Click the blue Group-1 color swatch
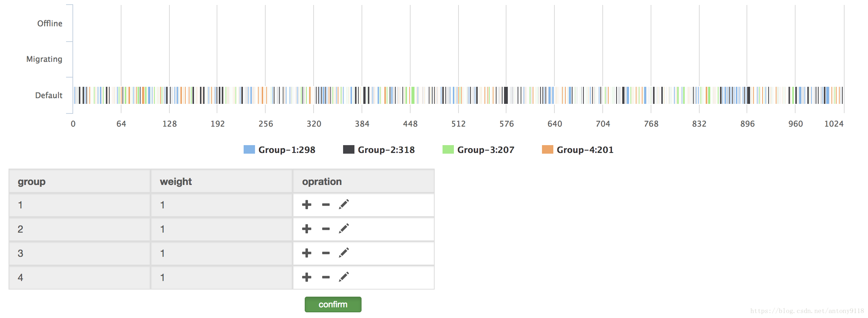Screen dimensions: 868x318 point(249,149)
